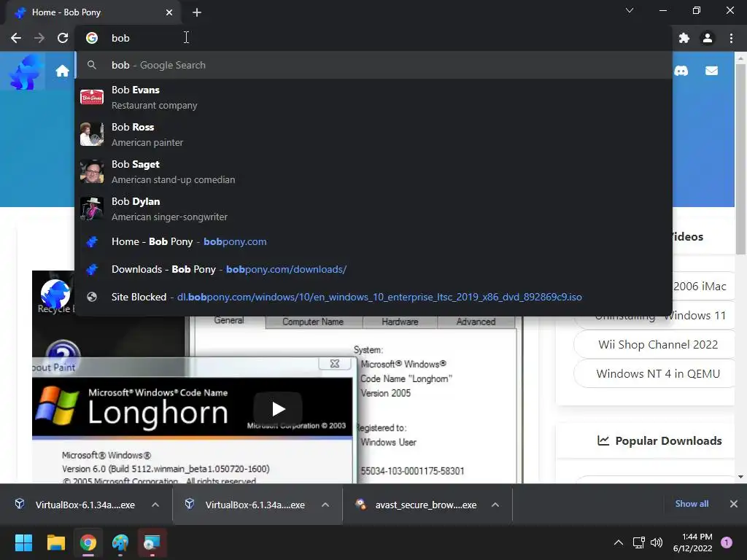The image size is (747, 560).
Task: Click the Bob Saget photo thumbnail
Action: point(92,171)
